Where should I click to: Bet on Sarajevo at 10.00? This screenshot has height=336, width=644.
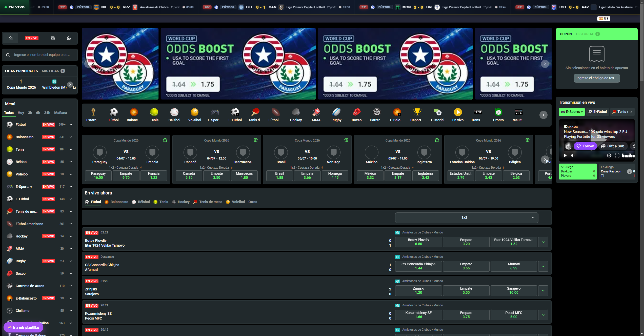coord(514,291)
